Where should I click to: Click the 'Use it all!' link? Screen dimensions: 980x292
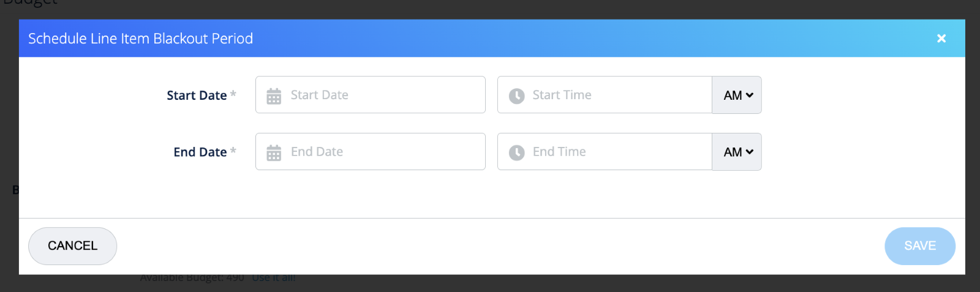point(274,279)
